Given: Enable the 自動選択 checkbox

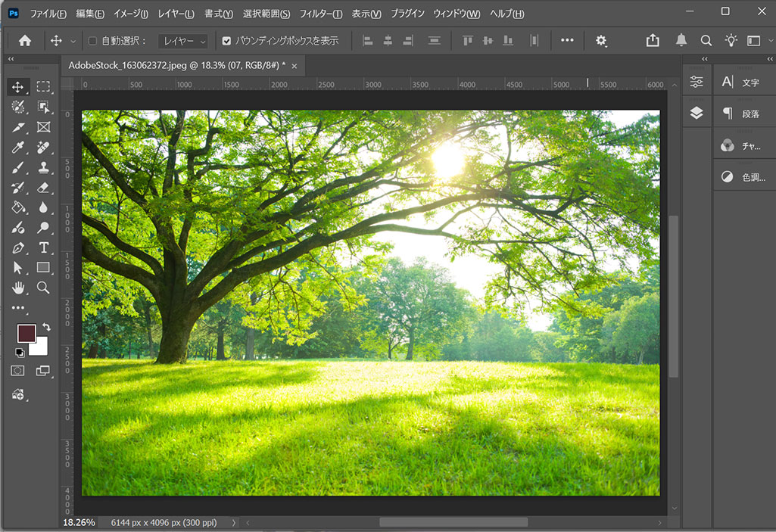Looking at the screenshot, I should tap(93, 41).
